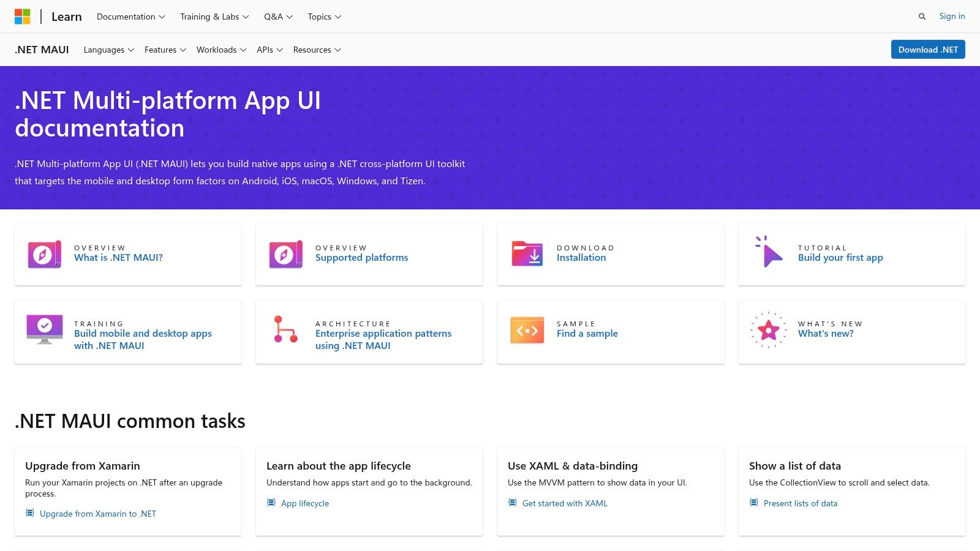This screenshot has height=551, width=980.
Task: Expand the Features menu
Action: (x=165, y=50)
